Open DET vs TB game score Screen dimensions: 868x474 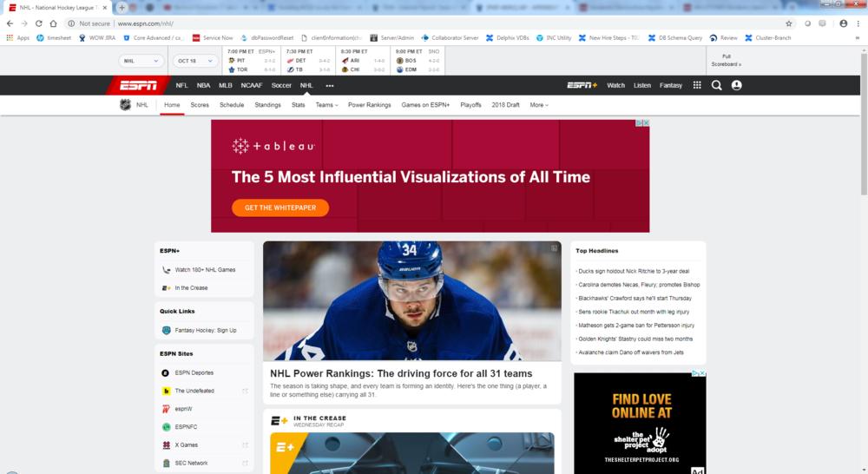308,61
